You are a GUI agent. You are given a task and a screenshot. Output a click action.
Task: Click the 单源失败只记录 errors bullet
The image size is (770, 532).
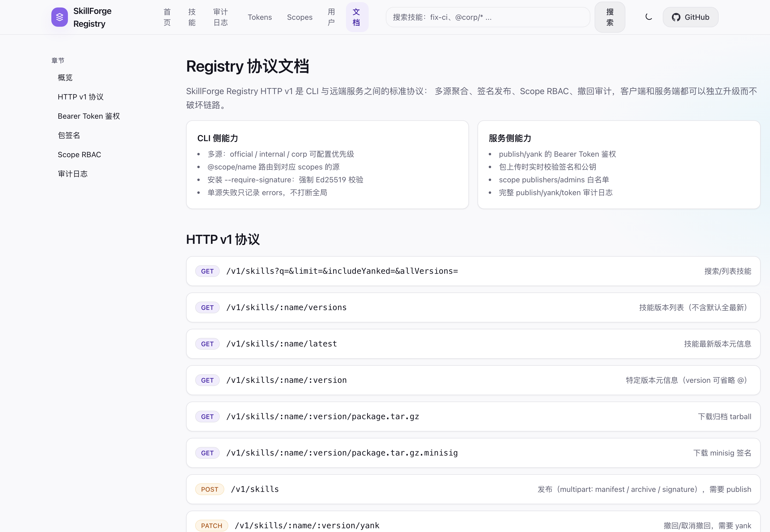267,193
